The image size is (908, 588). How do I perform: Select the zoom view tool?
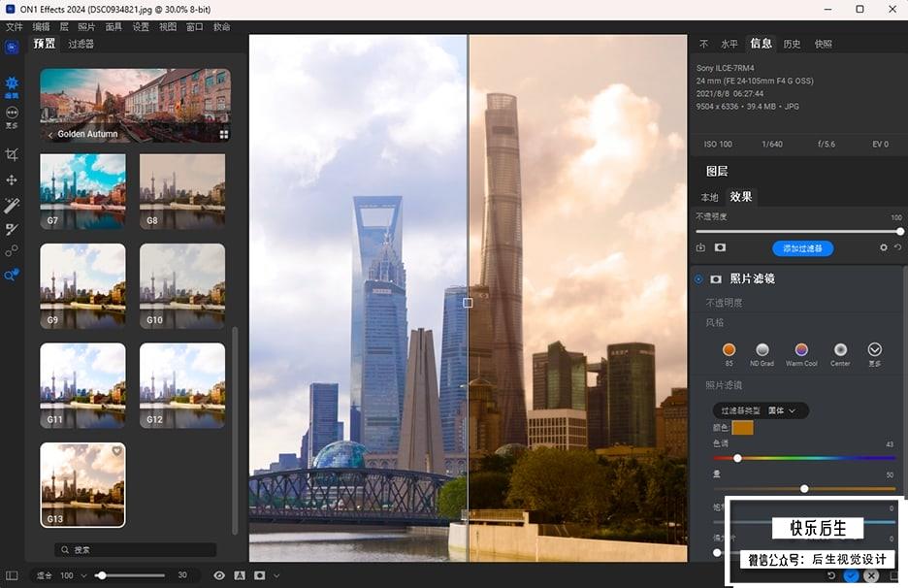(x=12, y=275)
